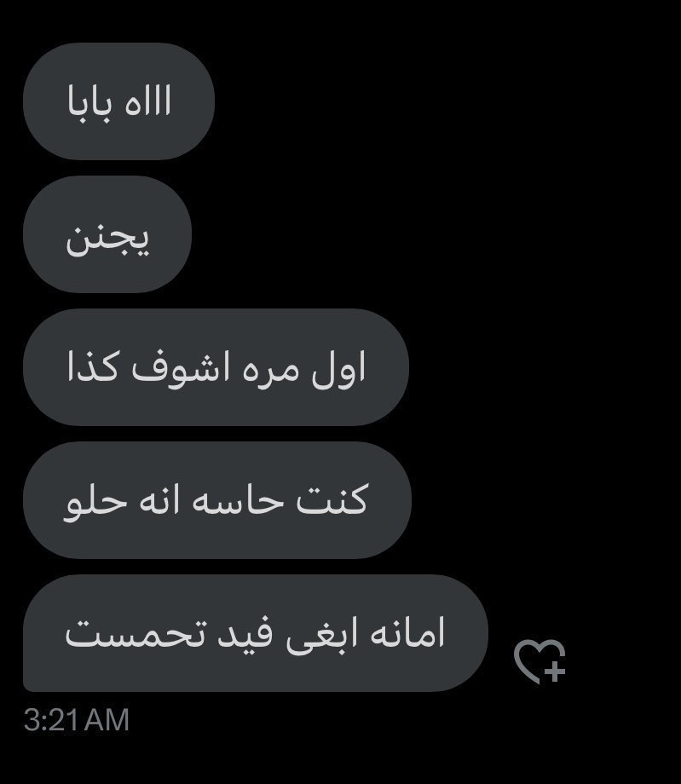Click the word 'اااه' in first message

pos(147,101)
